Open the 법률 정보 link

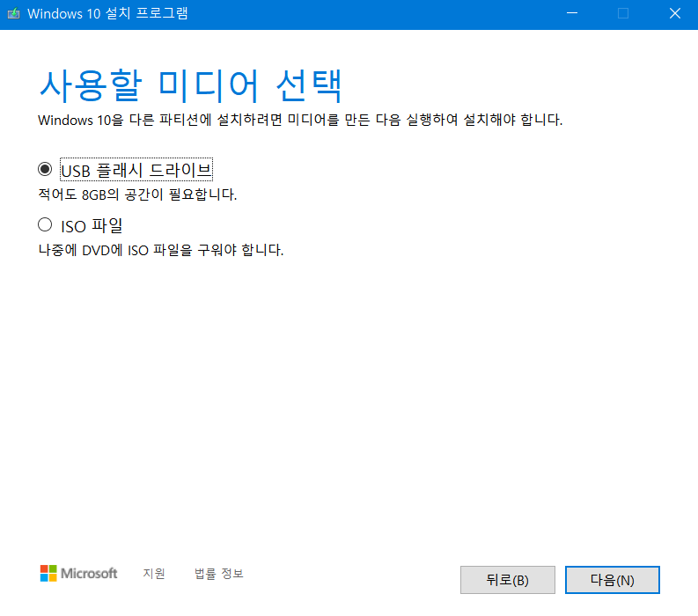click(x=218, y=573)
